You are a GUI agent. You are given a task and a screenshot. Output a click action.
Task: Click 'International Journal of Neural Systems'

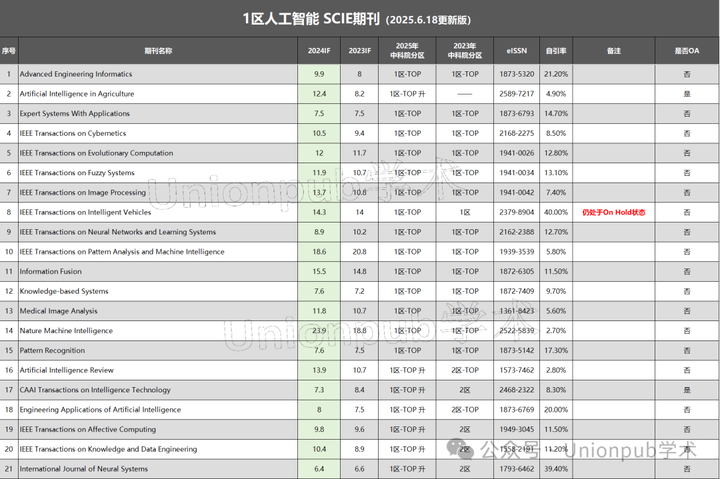(x=84, y=469)
